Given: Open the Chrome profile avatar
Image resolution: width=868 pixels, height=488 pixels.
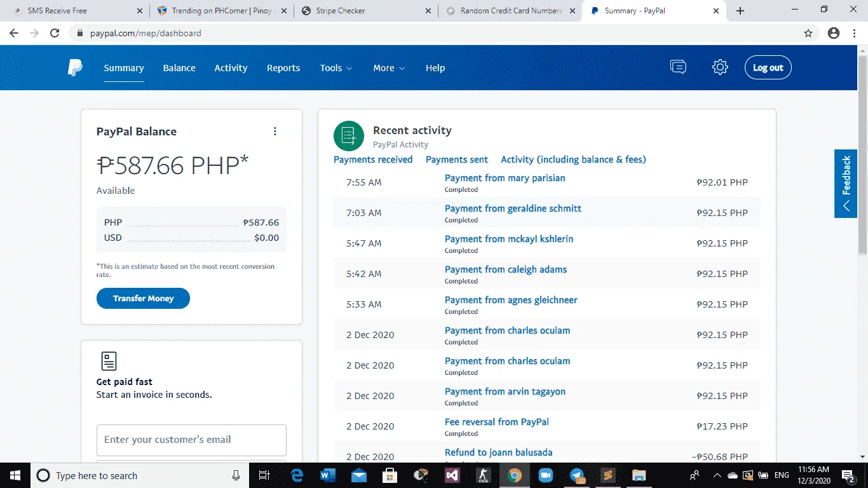Looking at the screenshot, I should pos(834,33).
